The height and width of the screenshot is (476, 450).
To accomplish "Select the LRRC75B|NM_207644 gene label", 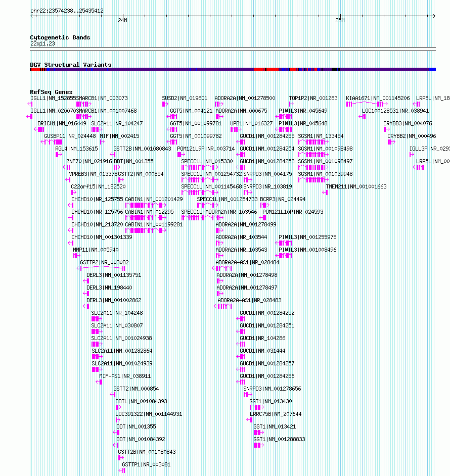I will [x=276, y=414].
